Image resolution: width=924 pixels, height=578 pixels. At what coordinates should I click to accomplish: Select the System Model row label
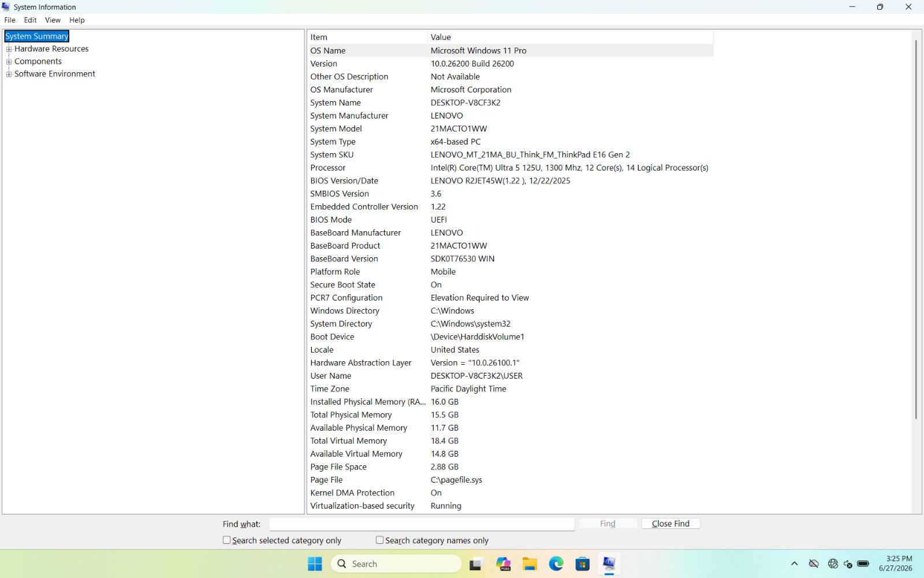(x=336, y=129)
